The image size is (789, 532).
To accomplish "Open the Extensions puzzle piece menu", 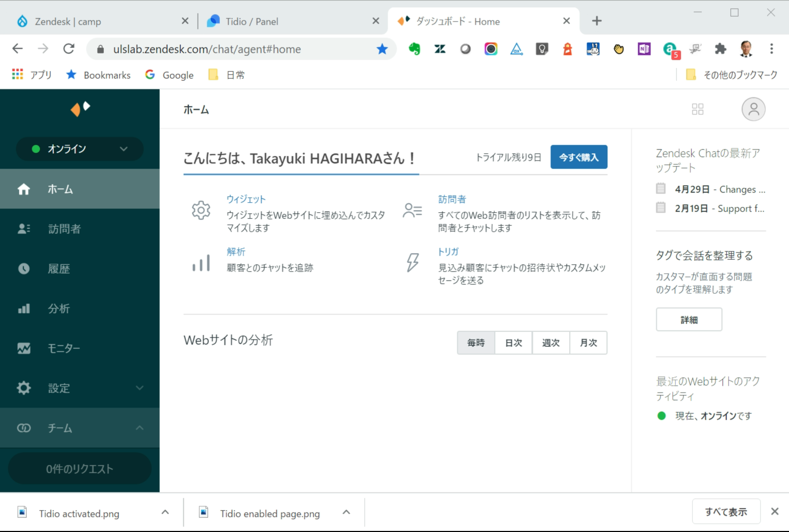I will [720, 49].
